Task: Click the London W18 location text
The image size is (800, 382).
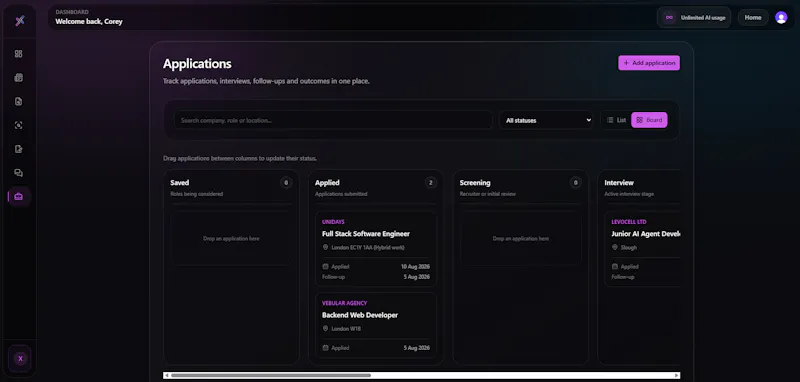Action: [346, 328]
